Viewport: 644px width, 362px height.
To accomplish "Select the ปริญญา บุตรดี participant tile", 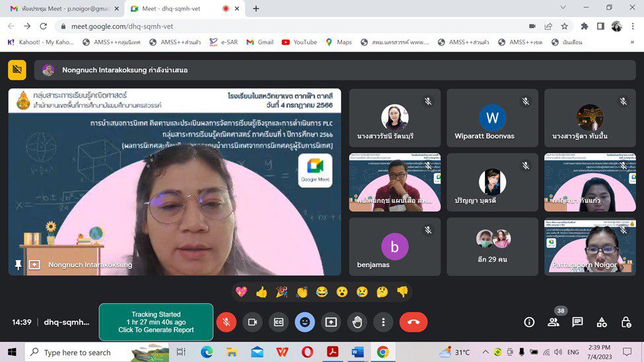I will click(492, 182).
